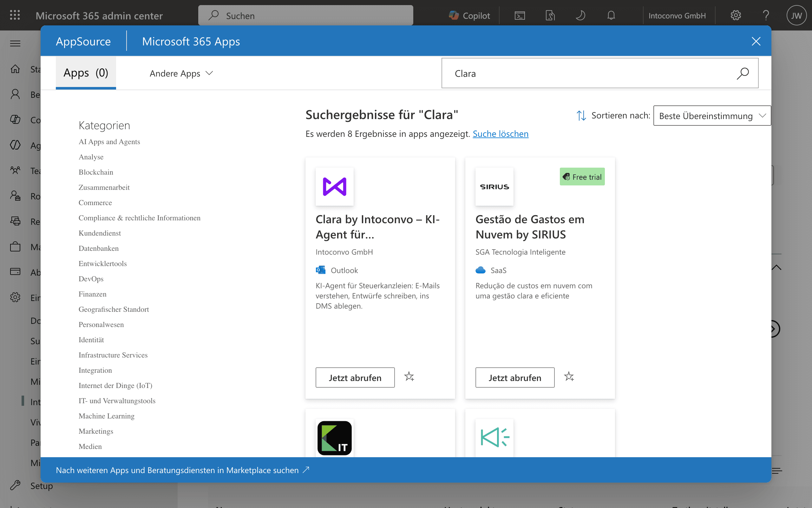
Task: Open the Andere Apps dropdown
Action: point(181,73)
